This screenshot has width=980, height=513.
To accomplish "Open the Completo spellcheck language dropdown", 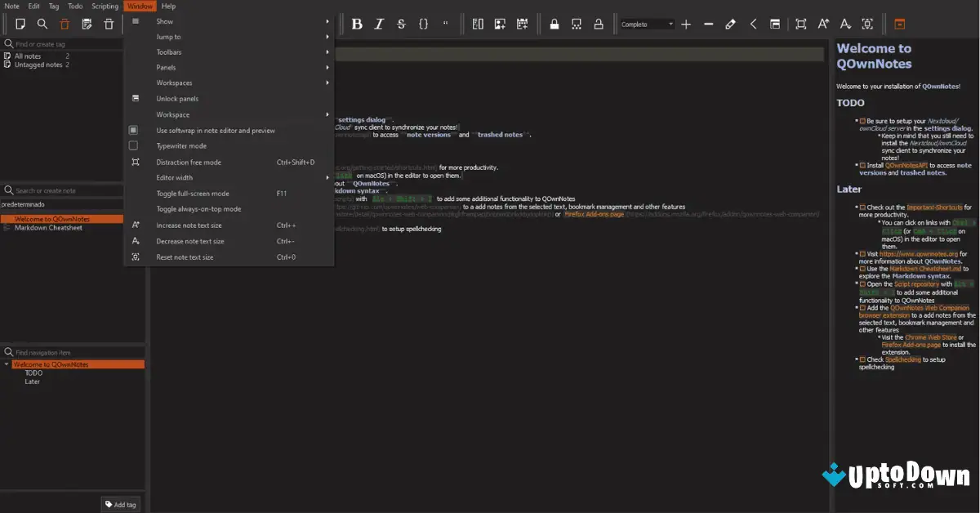I will pos(649,24).
